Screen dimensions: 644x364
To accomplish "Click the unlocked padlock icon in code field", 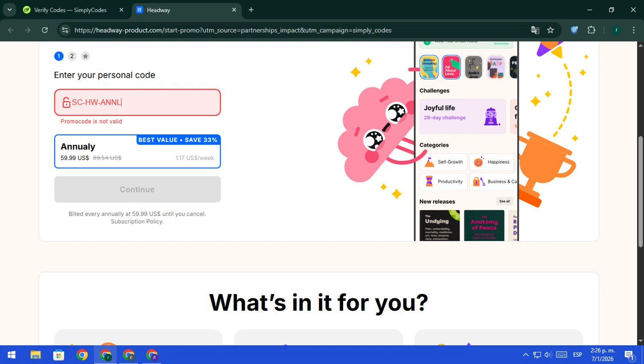I will tap(66, 102).
